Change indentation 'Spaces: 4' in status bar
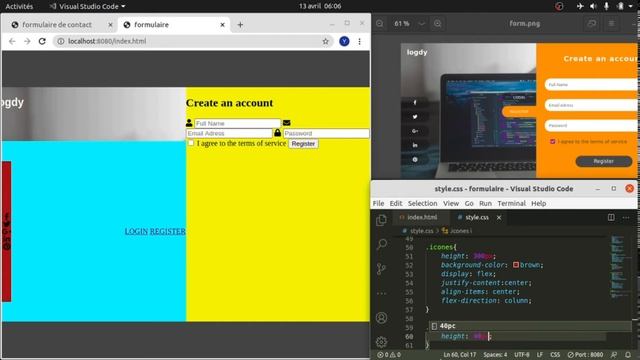 coord(495,355)
